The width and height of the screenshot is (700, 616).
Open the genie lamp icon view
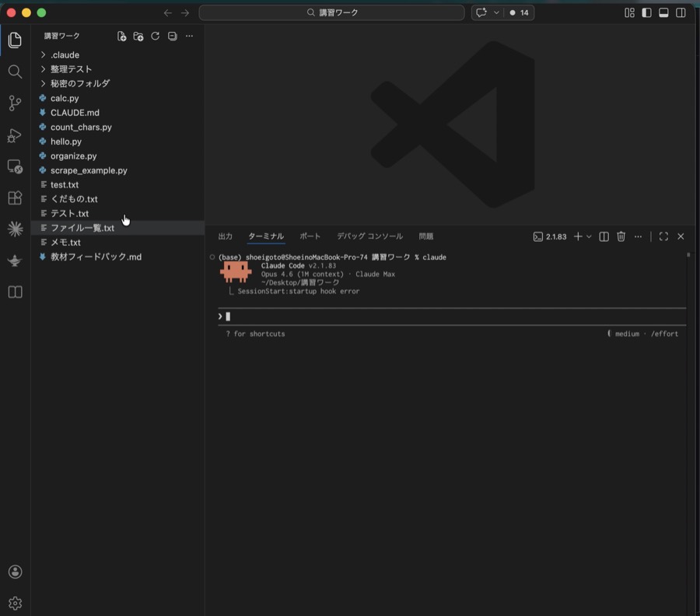coord(15,261)
